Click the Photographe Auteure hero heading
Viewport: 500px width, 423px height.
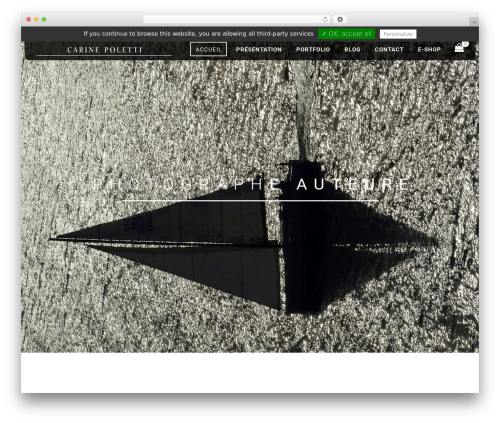point(251,184)
